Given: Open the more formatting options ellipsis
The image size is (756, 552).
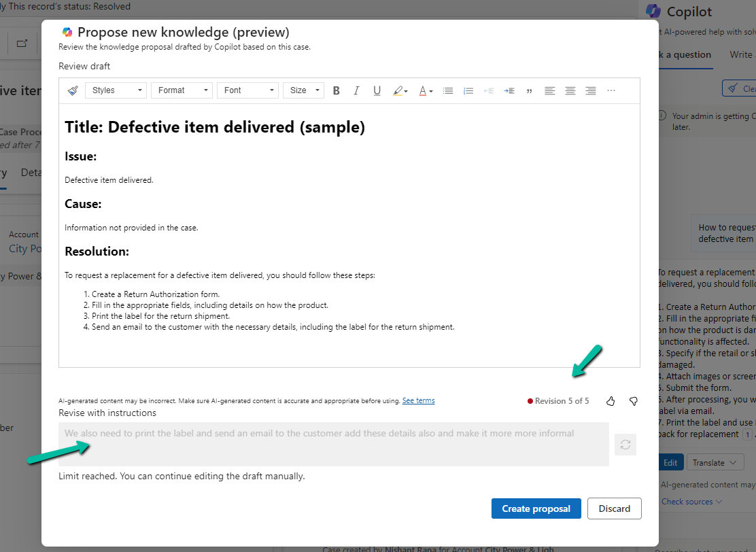Looking at the screenshot, I should point(611,90).
